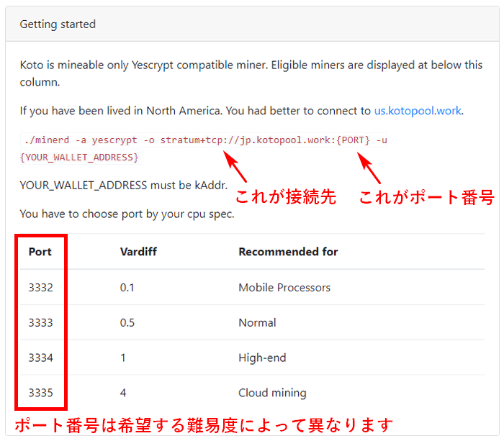Select the ./minerd command code line
Viewport: 504px width, 441px height.
point(205,140)
